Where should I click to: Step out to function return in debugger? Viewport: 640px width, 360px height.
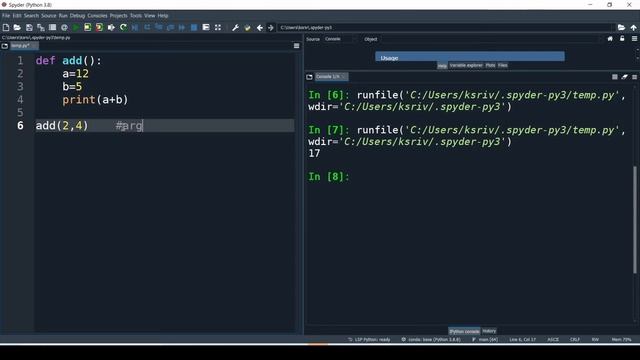170,27
